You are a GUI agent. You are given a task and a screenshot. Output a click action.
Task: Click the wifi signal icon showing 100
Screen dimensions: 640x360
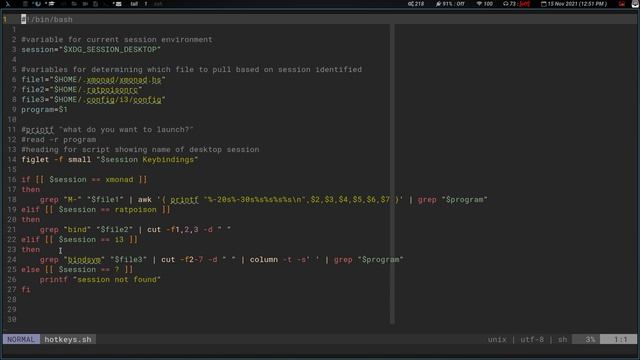click(x=479, y=4)
